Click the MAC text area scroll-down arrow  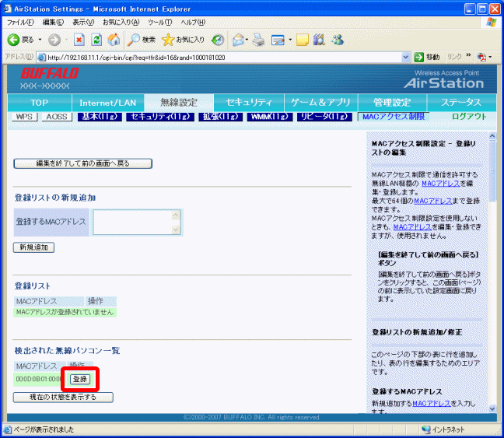tap(176, 230)
